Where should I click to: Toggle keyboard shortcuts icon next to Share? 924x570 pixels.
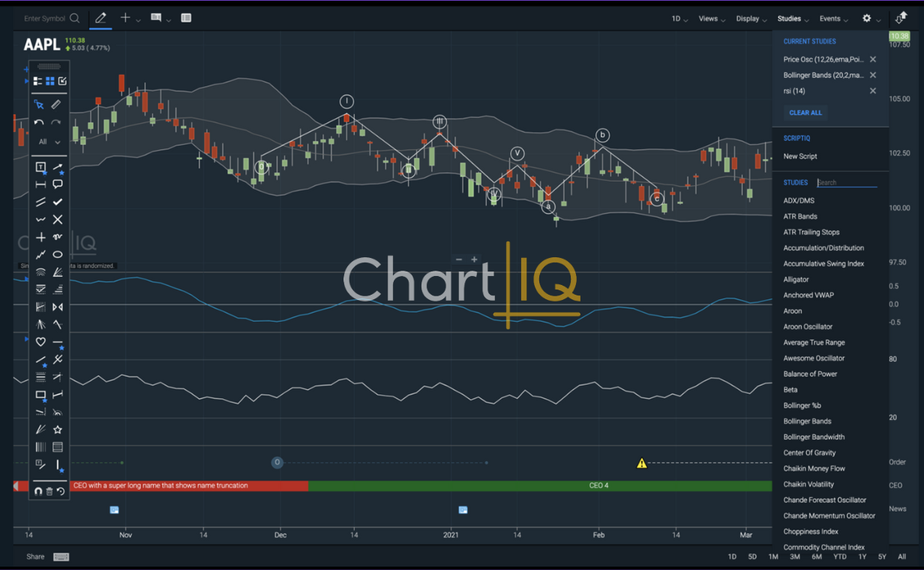click(x=61, y=556)
